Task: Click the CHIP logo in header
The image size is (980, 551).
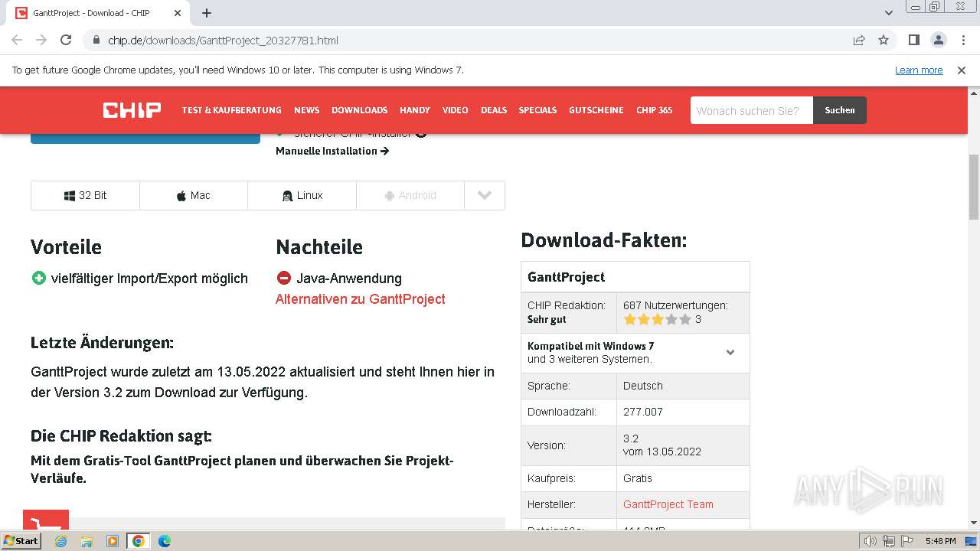Action: coord(132,110)
